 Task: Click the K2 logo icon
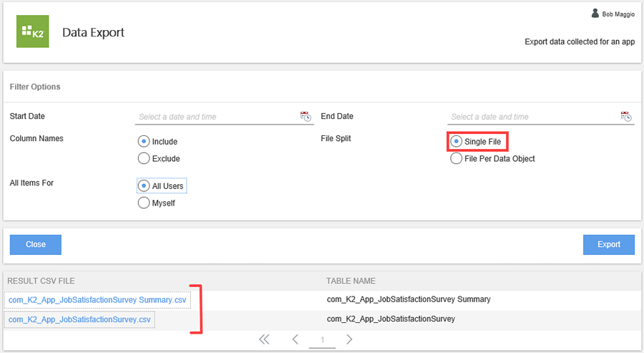pyautogui.click(x=32, y=32)
